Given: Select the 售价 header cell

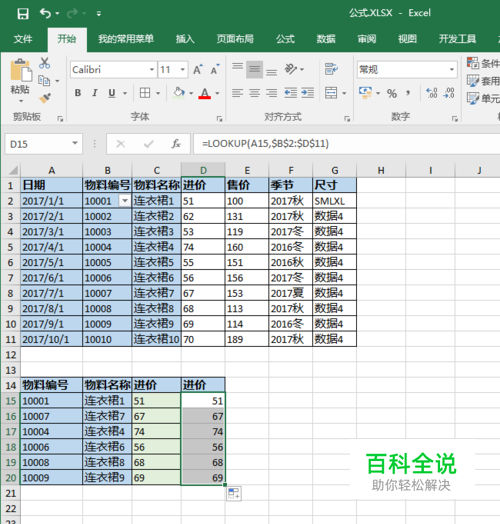Looking at the screenshot, I should pyautogui.click(x=247, y=185).
